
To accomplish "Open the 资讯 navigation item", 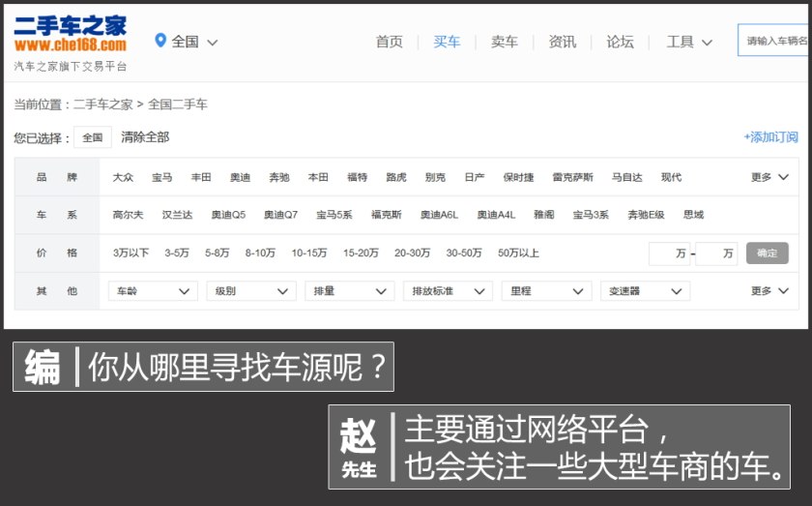I will (563, 42).
